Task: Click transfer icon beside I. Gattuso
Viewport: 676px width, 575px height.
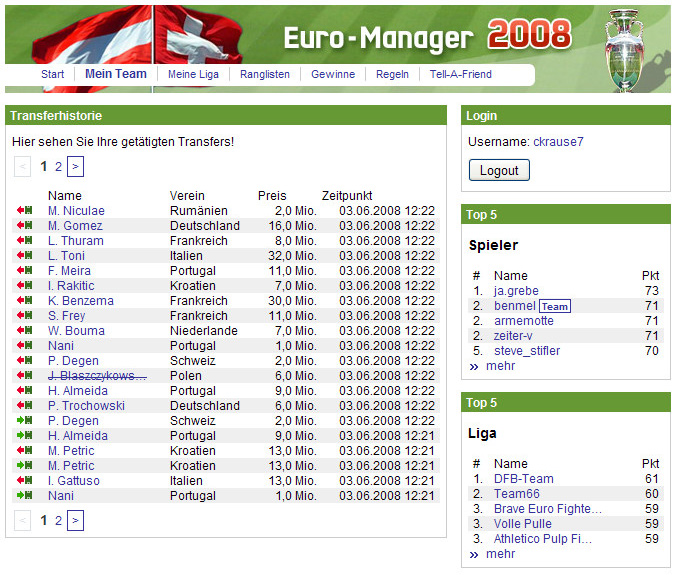Action: 25,481
